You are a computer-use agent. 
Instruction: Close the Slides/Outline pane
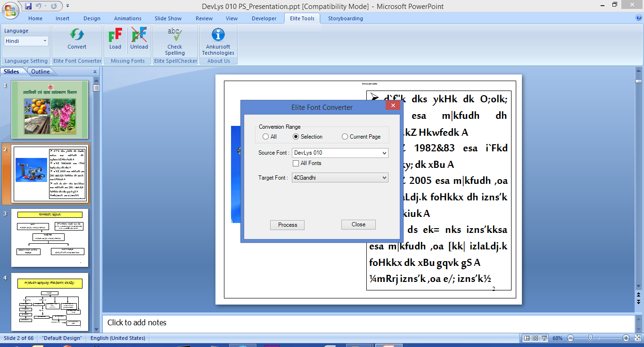coord(95,72)
